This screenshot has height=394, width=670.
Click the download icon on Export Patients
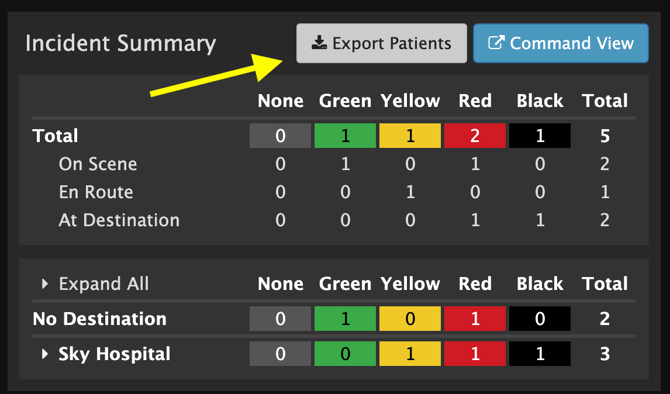click(x=319, y=42)
